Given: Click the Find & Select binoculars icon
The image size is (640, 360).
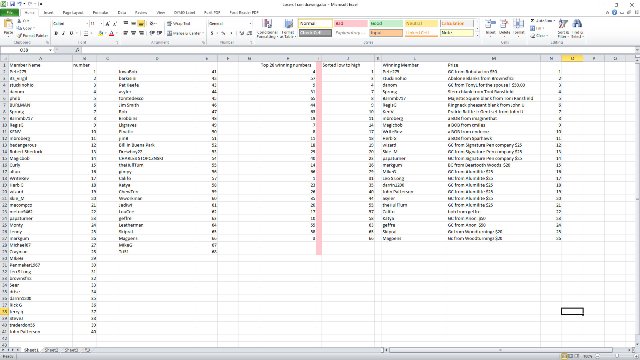Looking at the screenshot, I should pyautogui.click(x=577, y=28).
